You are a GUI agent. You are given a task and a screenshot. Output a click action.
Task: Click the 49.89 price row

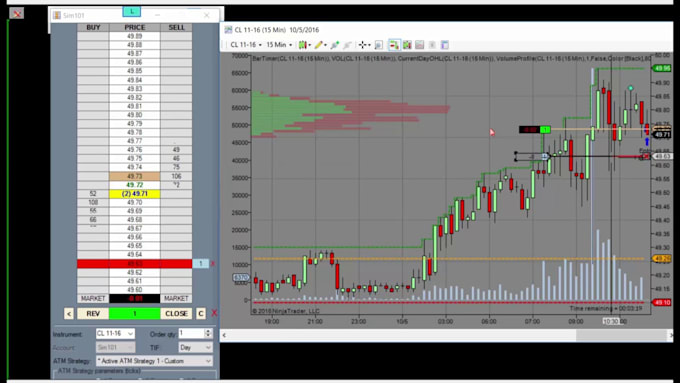pyautogui.click(x=134, y=36)
